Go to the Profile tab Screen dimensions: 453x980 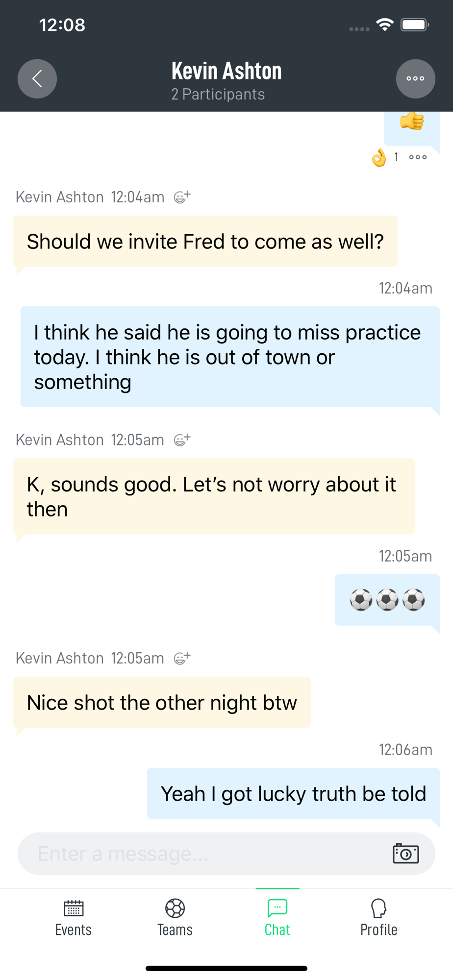[x=378, y=918]
